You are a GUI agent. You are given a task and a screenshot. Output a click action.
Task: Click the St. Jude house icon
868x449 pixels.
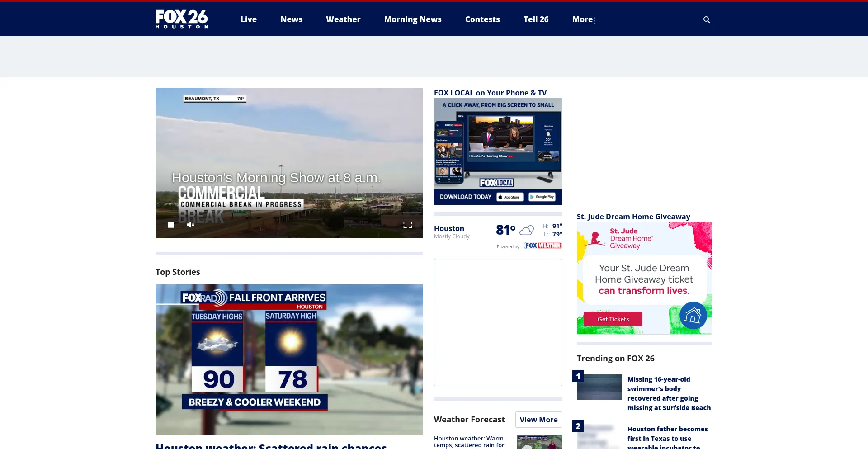coord(693,315)
